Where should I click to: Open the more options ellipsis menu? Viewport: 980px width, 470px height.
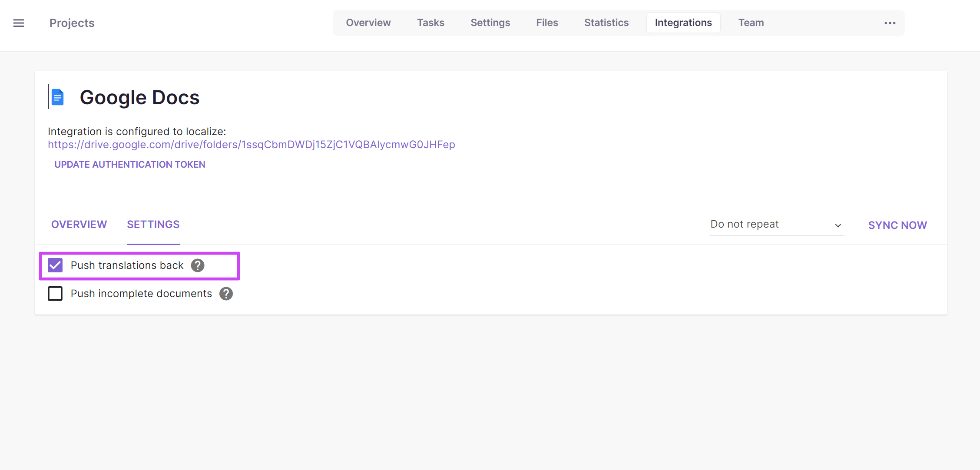890,23
